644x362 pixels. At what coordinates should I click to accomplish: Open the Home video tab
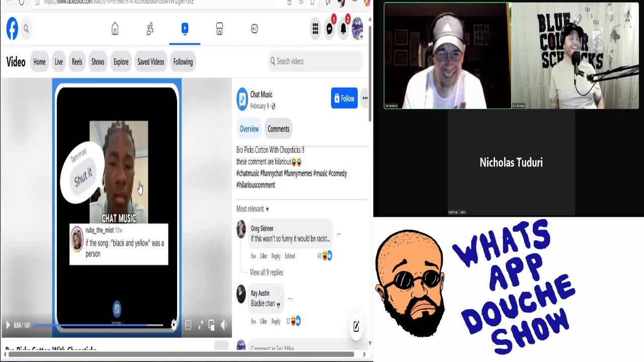coord(39,62)
